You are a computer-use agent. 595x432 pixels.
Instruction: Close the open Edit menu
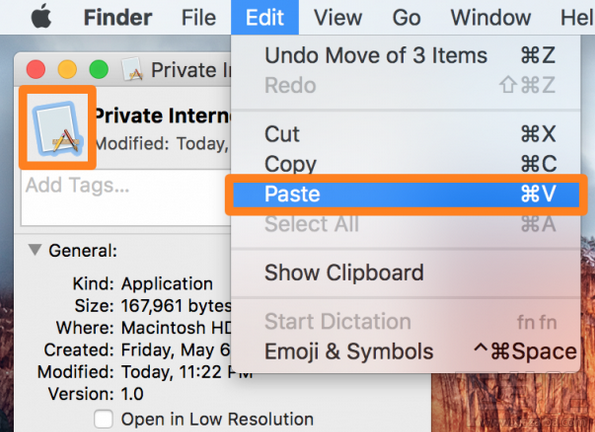(264, 17)
